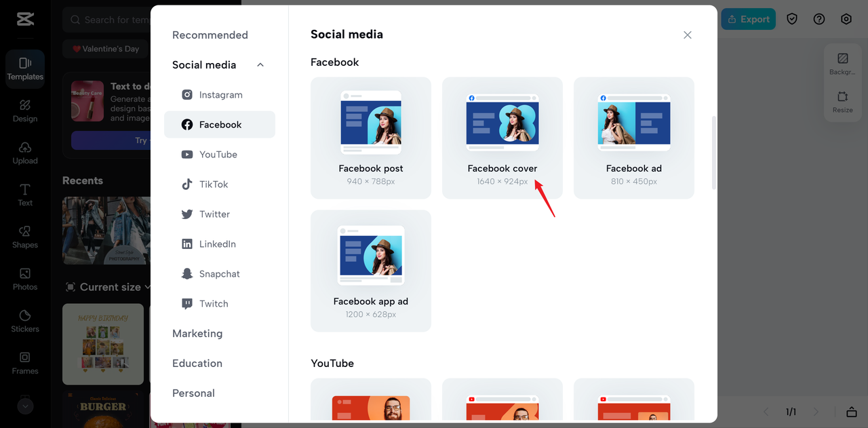The width and height of the screenshot is (868, 428).
Task: Close the Social media dialog
Action: (688, 35)
